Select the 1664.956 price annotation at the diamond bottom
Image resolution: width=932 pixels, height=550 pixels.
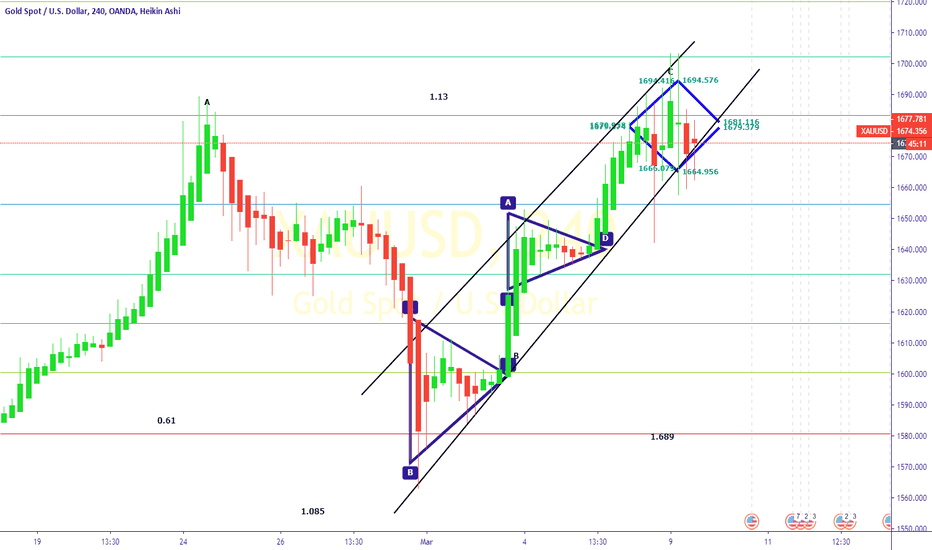pos(700,172)
